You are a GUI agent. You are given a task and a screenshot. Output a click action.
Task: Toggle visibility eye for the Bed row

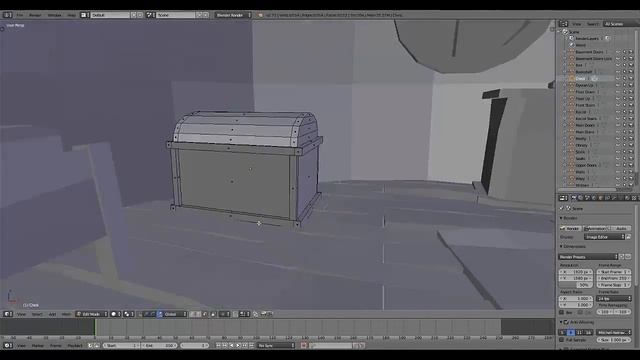618,65
